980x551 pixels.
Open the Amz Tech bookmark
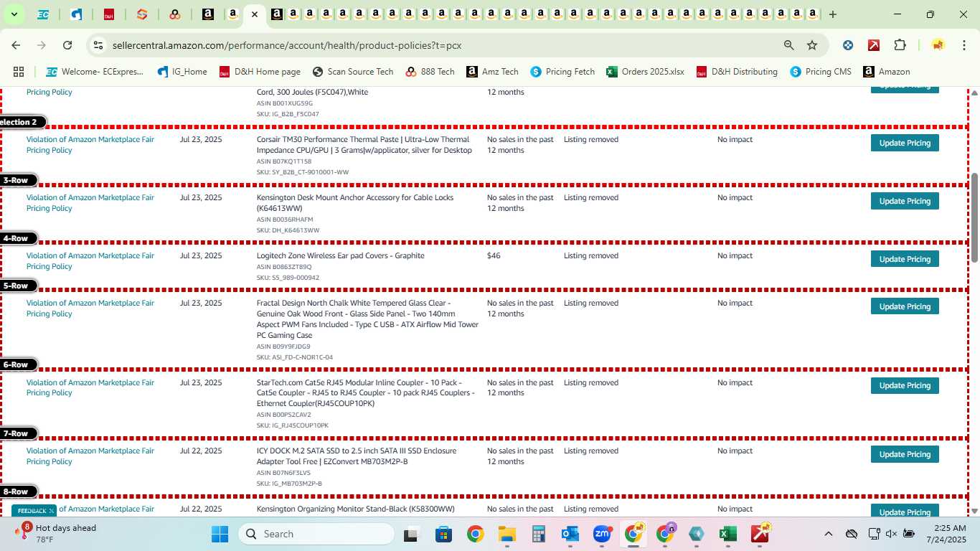492,72
